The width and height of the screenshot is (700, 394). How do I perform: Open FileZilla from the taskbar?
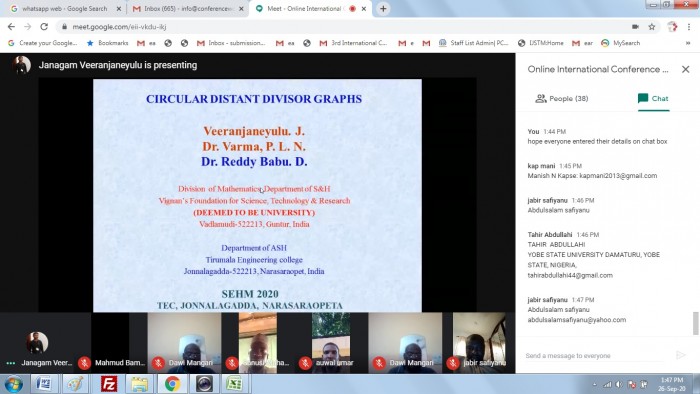[109, 384]
